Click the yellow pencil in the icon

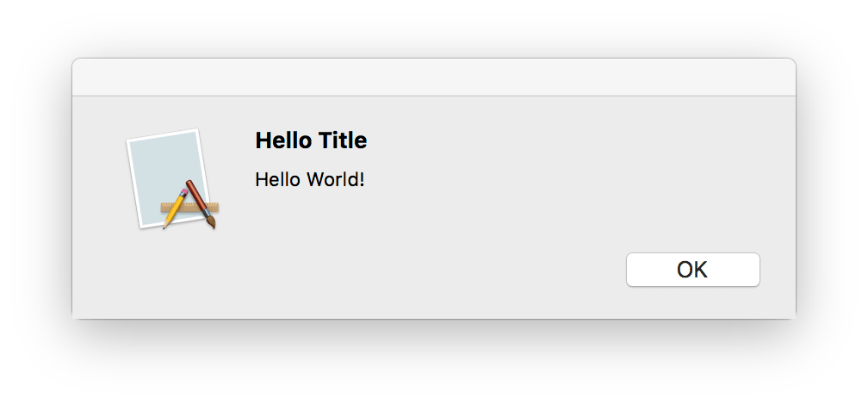point(175,209)
